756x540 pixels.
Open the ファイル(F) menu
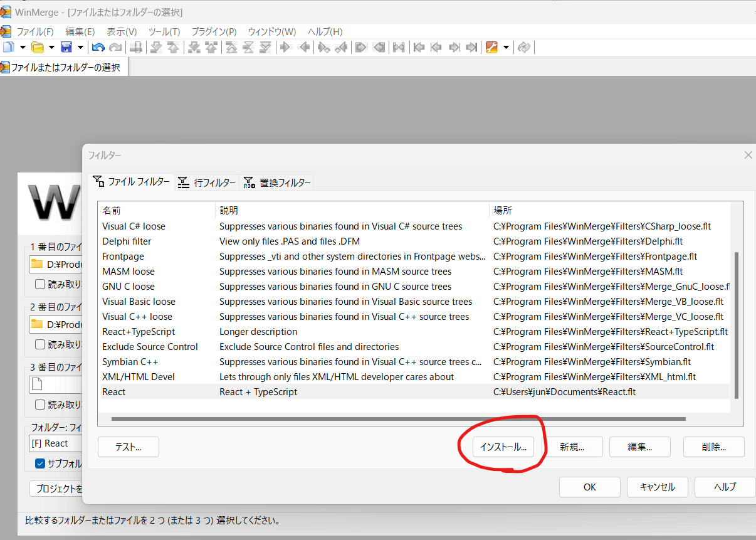[x=35, y=31]
